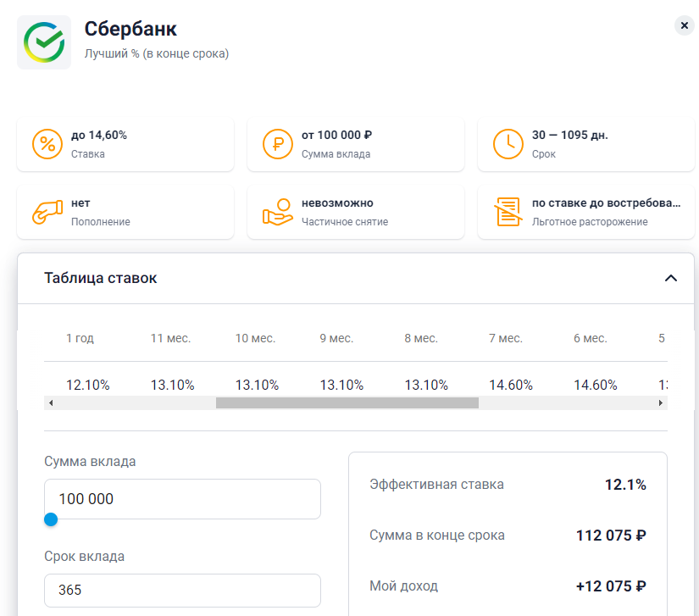Click the hand replenishment icon
699x616 pixels.
pos(47,212)
